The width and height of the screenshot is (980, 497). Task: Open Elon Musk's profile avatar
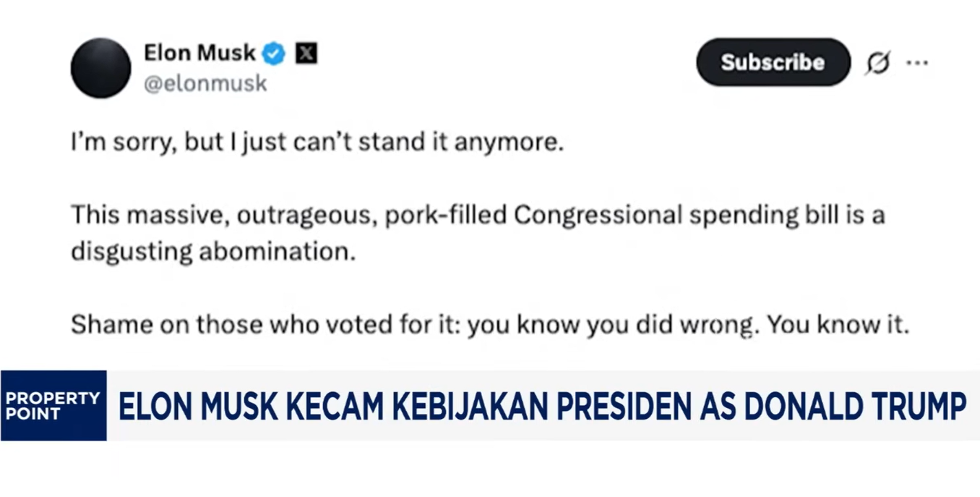coord(100,68)
